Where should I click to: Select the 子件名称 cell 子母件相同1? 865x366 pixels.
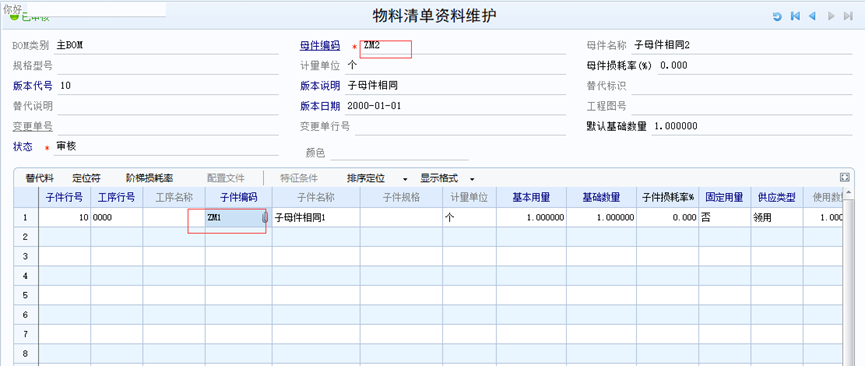pyautogui.click(x=316, y=218)
